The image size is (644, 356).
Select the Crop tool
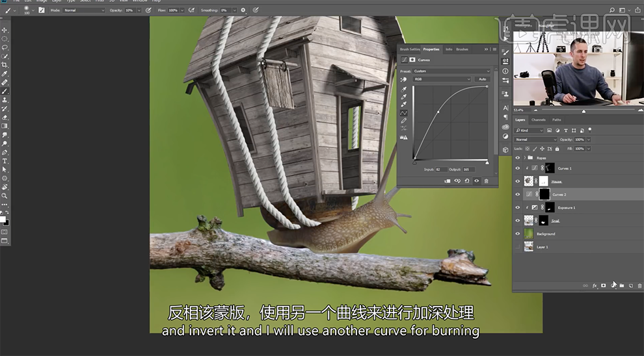(5, 65)
